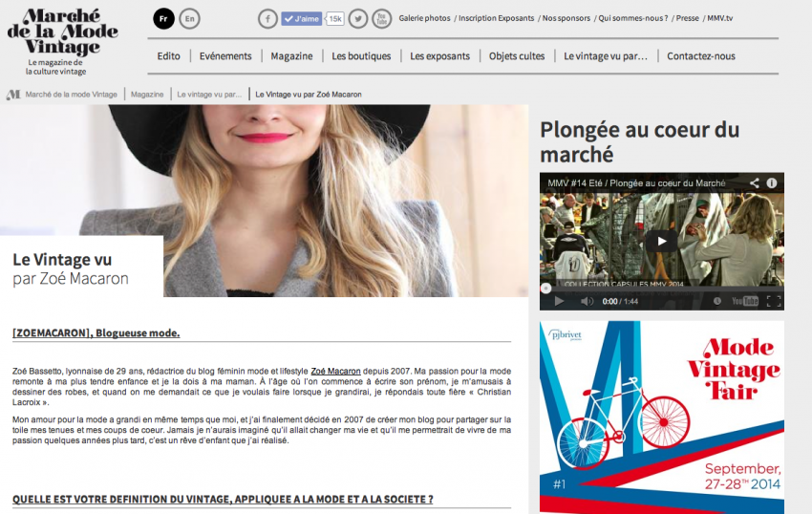Open the YouTube channel icon in header
Image resolution: width=812 pixels, height=514 pixels.
click(382, 19)
